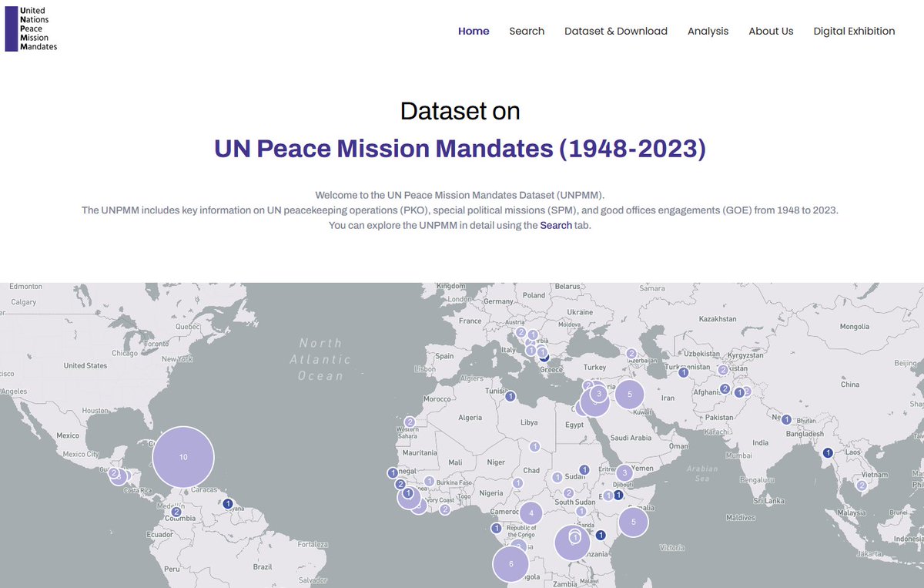Screen dimensions: 924x588
Task: Click the marker 2 near southern Vietnam
Action: [x=862, y=486]
